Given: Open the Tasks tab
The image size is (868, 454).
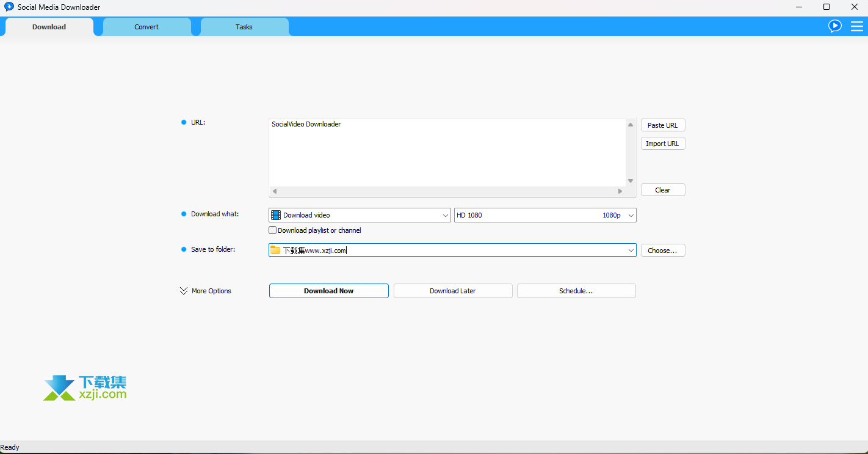Looking at the screenshot, I should tap(244, 27).
